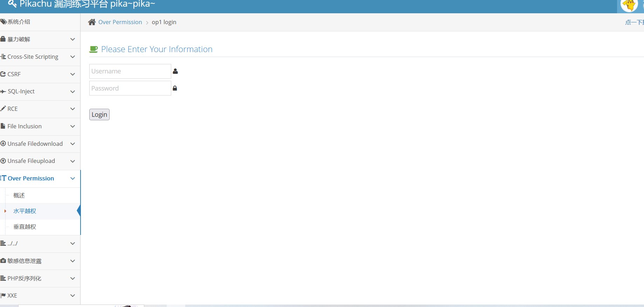Open the SQL-Inject menu label
Viewport: 644px width, 307px height.
pos(21,91)
